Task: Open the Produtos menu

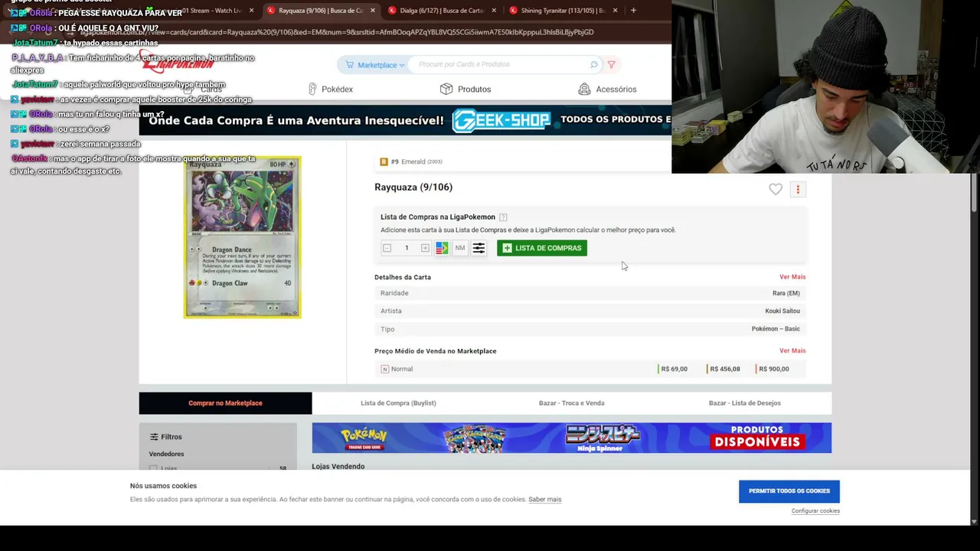Action: [465, 89]
